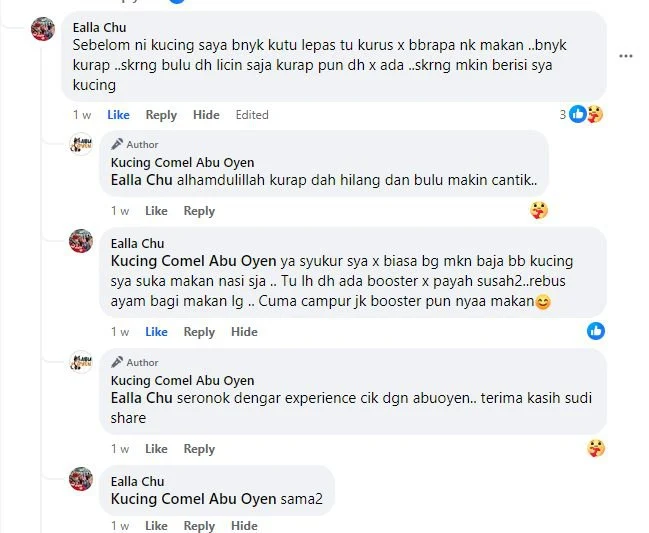Hide the sama2 reply
The height and width of the screenshot is (533, 649).
click(x=244, y=526)
